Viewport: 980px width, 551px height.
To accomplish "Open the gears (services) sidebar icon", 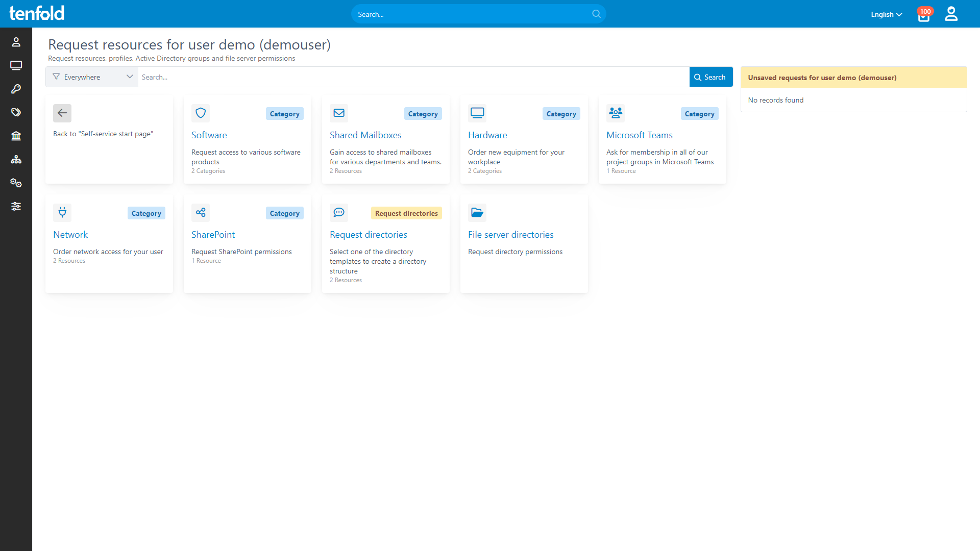I will (16, 183).
